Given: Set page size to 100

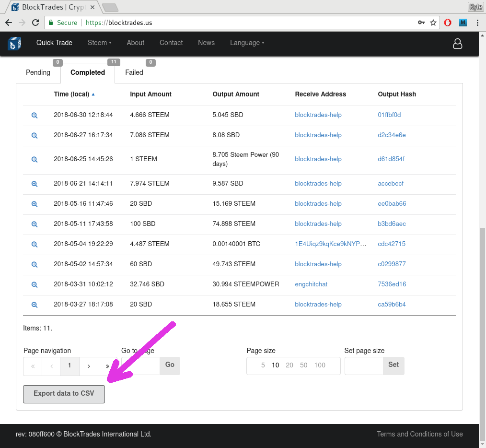Looking at the screenshot, I should [x=320, y=365].
